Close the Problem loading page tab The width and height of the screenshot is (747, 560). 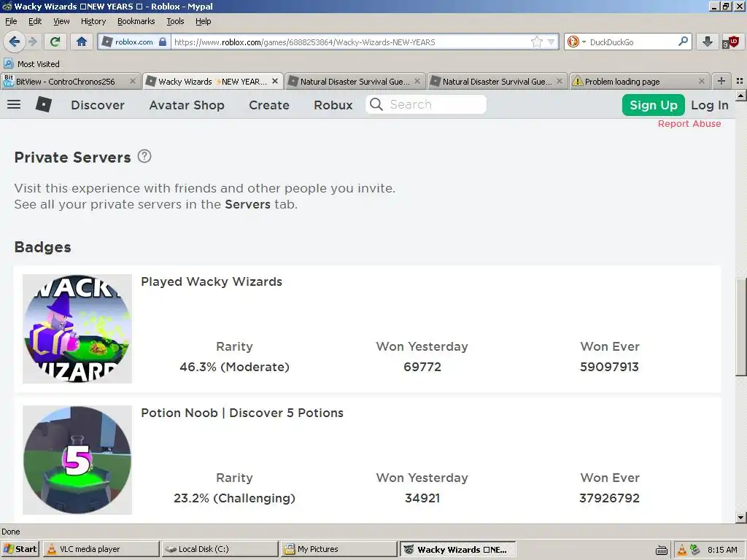[x=701, y=82]
